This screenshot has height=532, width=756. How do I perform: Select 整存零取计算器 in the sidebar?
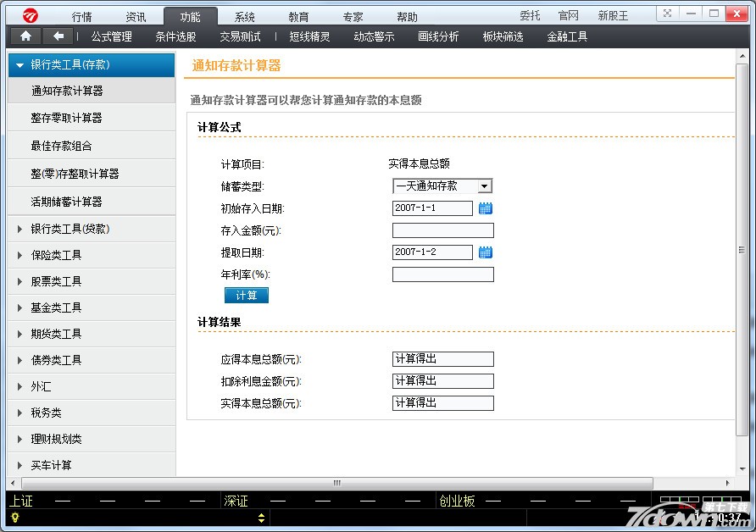coord(66,118)
